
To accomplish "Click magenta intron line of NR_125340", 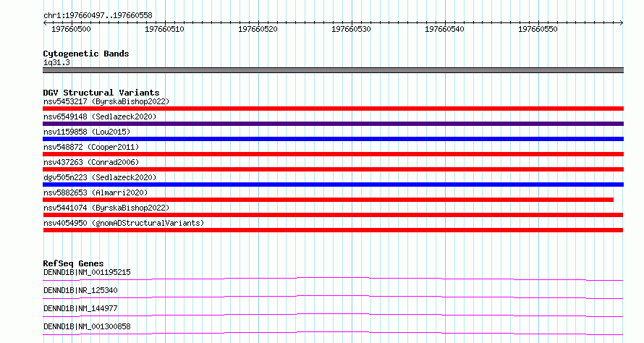I will [x=333, y=297].
